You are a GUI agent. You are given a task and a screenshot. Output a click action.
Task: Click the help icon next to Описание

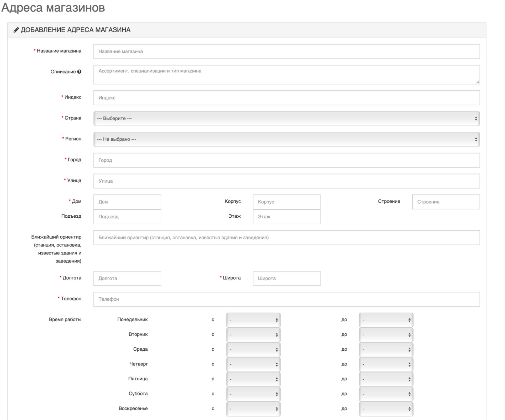79,72
